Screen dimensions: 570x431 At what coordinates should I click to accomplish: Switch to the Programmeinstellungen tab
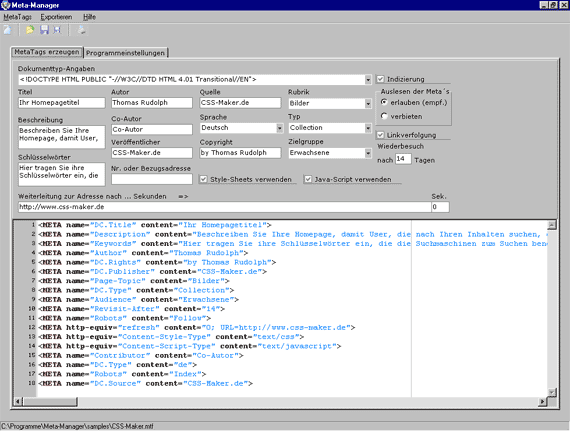[125, 53]
